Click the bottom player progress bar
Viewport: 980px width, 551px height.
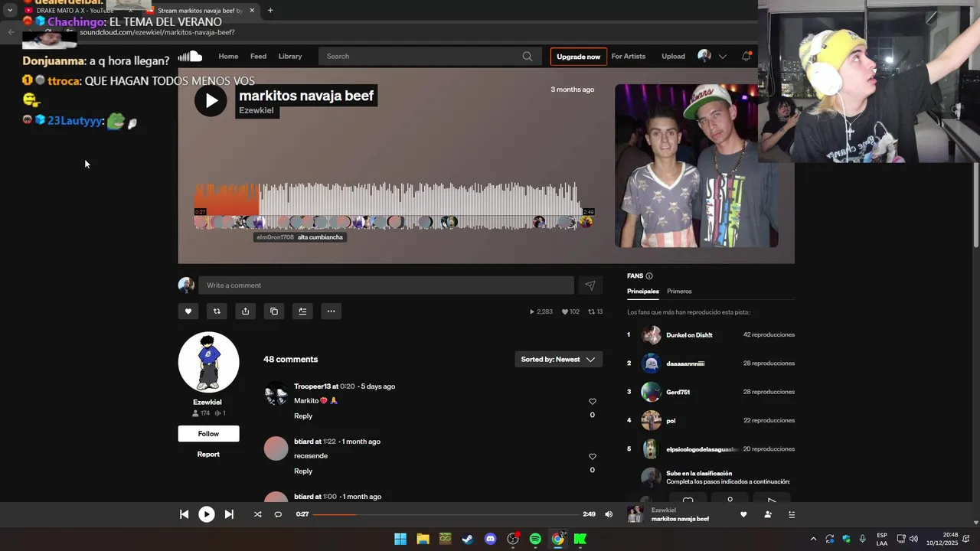[446, 514]
